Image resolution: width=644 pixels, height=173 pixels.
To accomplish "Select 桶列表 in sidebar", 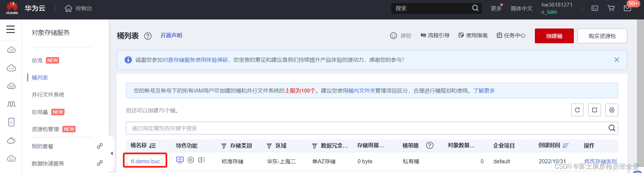I will coord(40,77).
